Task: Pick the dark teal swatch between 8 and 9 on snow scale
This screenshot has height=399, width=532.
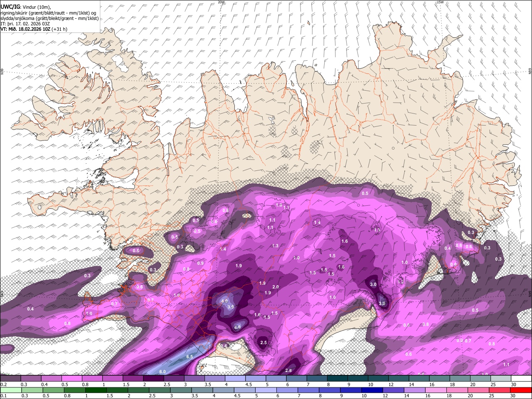Action: click(x=337, y=379)
